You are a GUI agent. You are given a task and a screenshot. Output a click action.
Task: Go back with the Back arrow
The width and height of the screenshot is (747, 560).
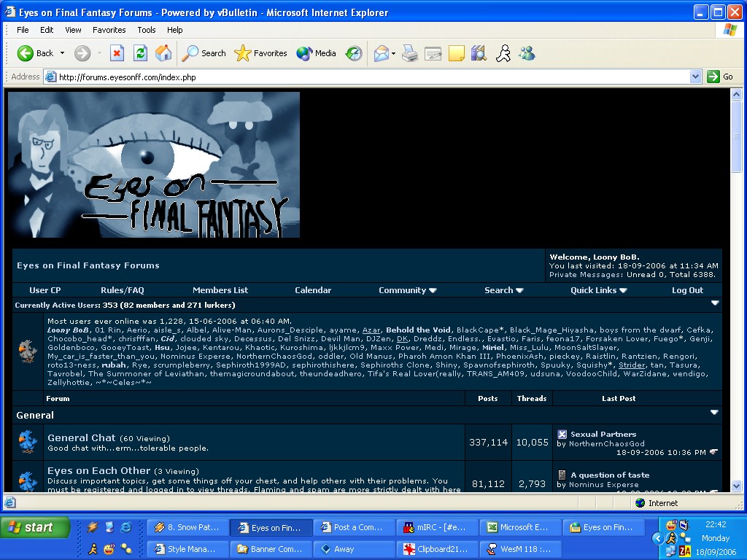tap(35, 53)
